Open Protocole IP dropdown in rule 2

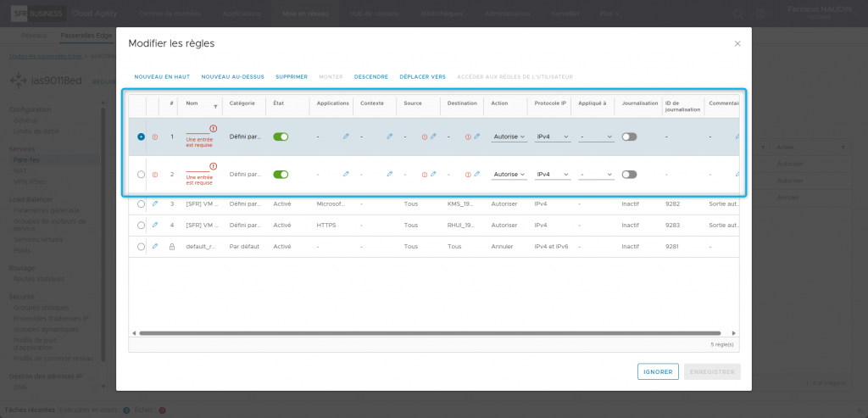[x=553, y=174]
